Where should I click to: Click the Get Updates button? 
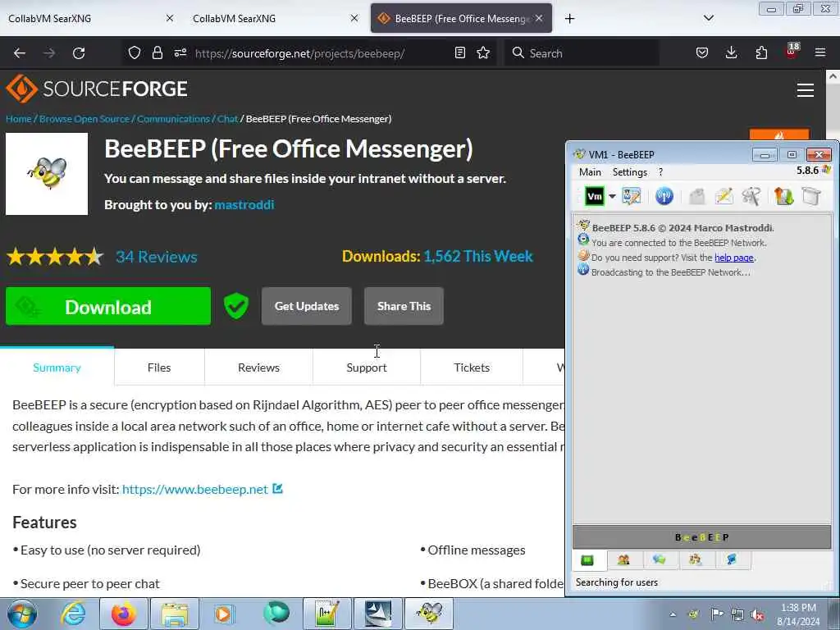tap(307, 306)
